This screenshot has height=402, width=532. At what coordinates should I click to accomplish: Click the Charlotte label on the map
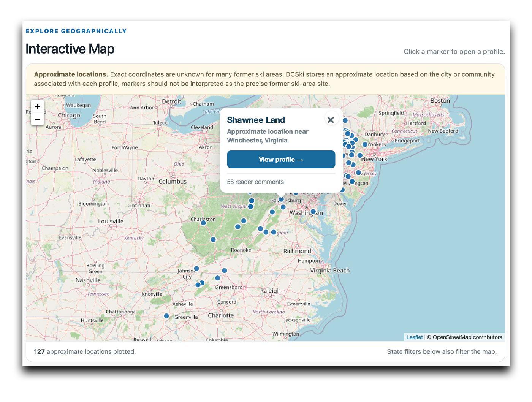click(221, 315)
